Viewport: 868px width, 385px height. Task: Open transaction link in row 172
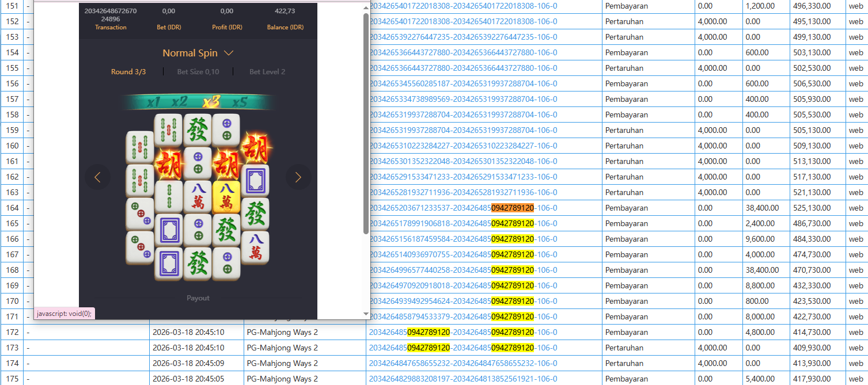(x=463, y=332)
